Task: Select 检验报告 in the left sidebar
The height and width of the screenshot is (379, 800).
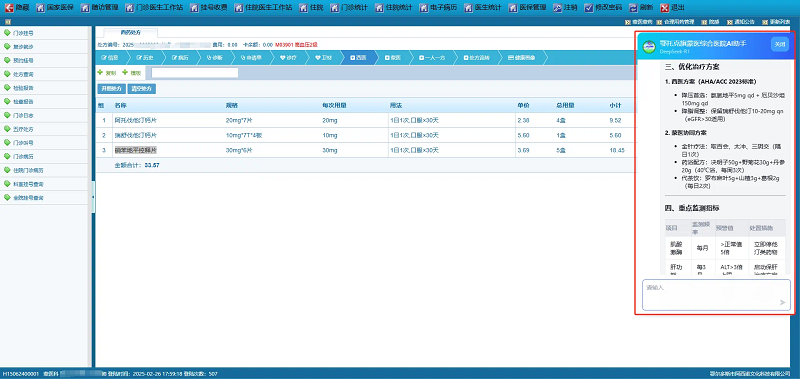Action: pos(45,88)
